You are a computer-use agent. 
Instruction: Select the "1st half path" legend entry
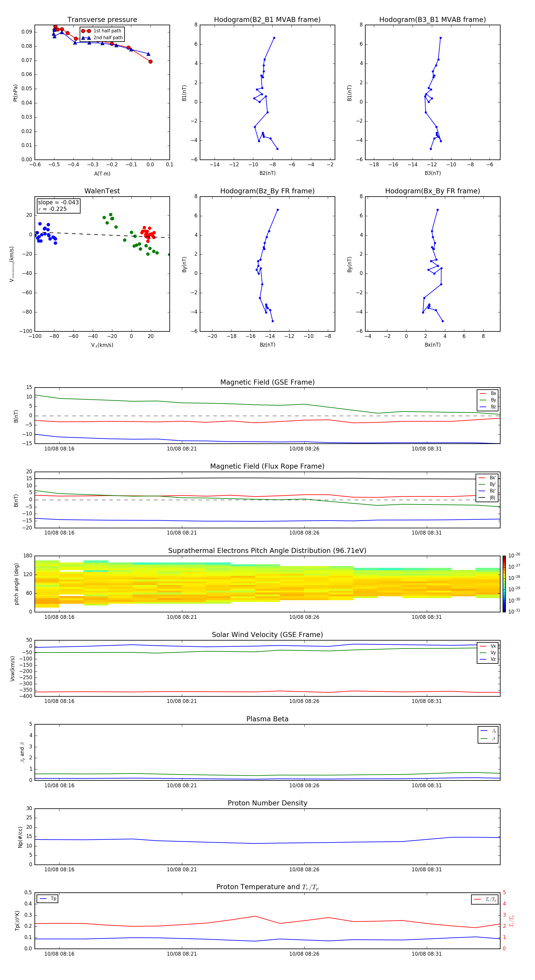click(102, 31)
